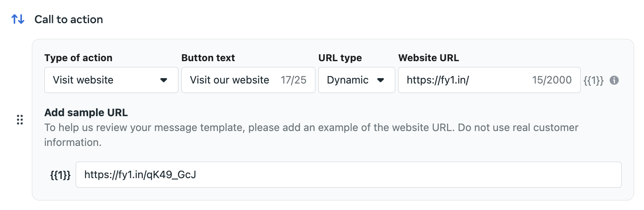The height and width of the screenshot is (210, 644).
Task: Click the Call to action heading
Action: pos(69,19)
